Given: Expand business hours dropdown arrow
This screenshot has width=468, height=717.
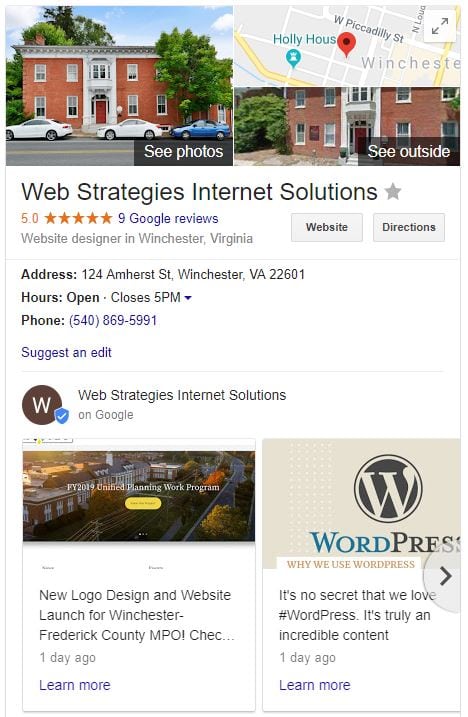Looking at the screenshot, I should pyautogui.click(x=188, y=298).
